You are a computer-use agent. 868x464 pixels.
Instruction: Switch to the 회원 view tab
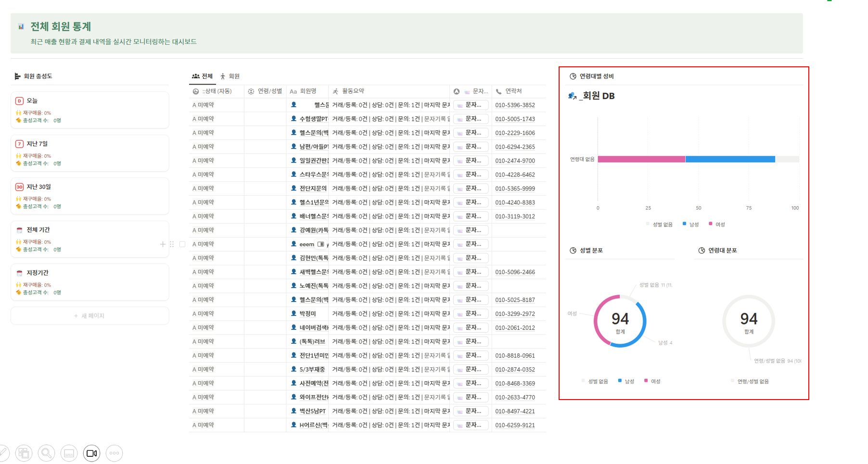(230, 76)
